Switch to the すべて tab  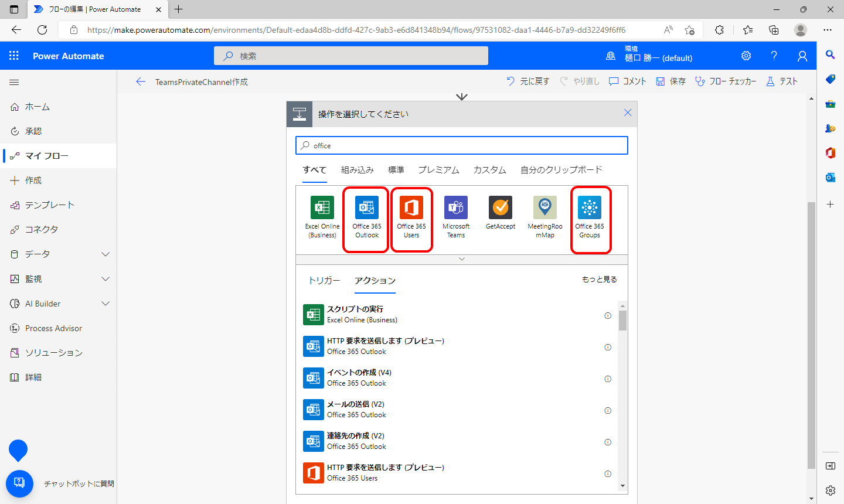click(x=315, y=170)
